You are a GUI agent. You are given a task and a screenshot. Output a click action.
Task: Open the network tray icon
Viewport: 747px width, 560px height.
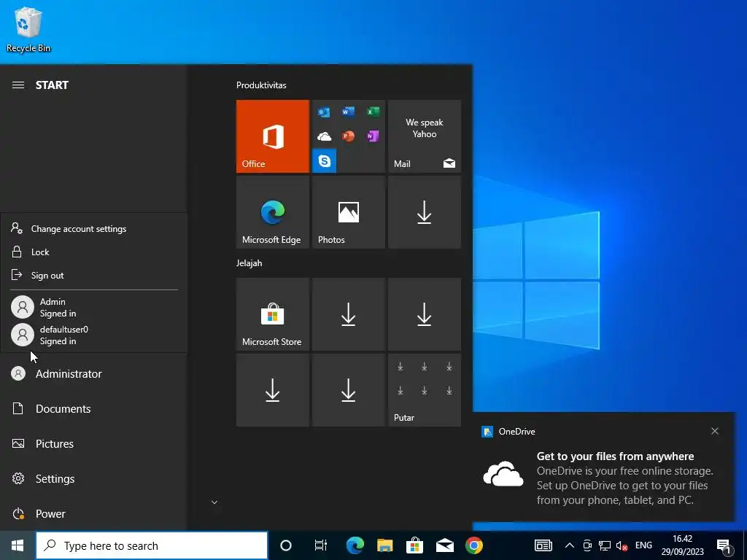tap(605, 545)
